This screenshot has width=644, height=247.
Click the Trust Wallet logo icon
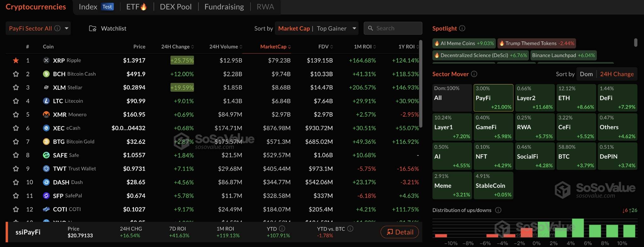tap(46, 169)
